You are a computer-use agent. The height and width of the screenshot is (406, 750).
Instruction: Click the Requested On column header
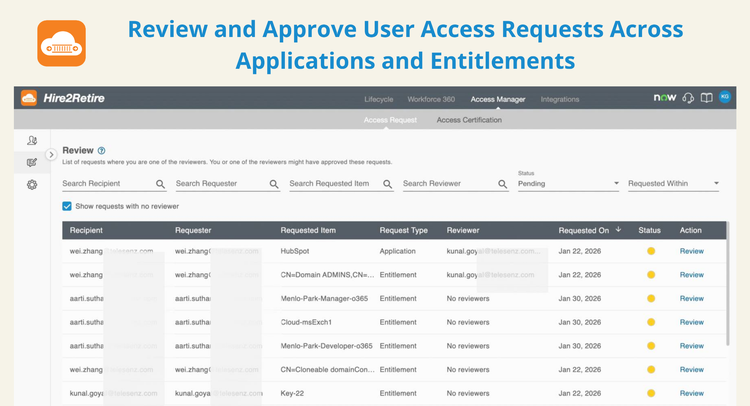click(584, 230)
